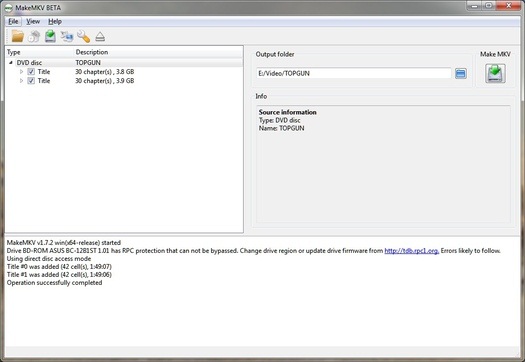
Task: Click the Open disc toolbar icon
Action: 34,36
